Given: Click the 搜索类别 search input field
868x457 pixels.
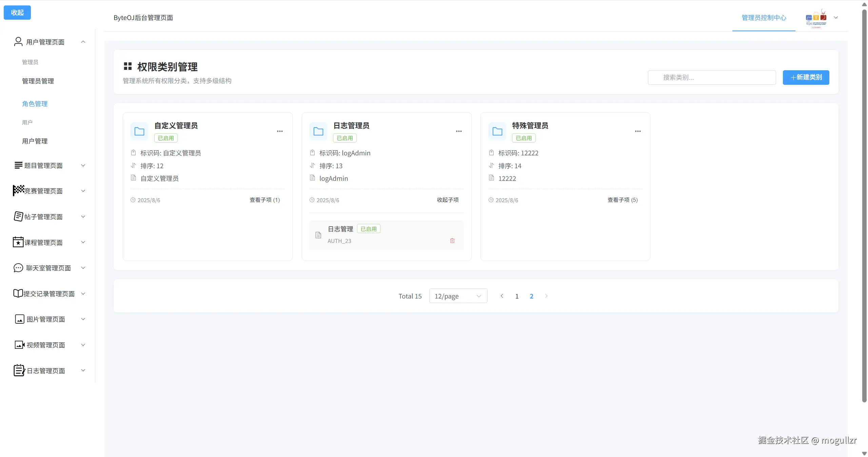Looking at the screenshot, I should (x=712, y=77).
